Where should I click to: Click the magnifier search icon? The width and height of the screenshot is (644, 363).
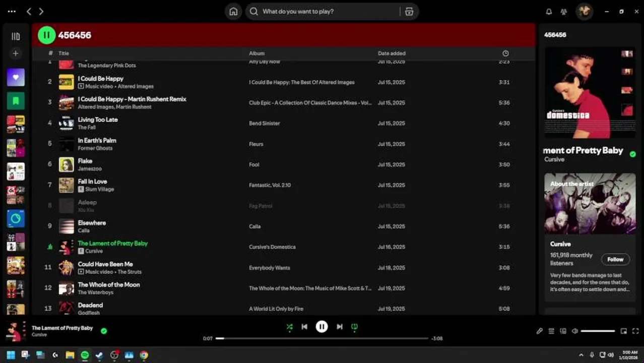(x=254, y=12)
